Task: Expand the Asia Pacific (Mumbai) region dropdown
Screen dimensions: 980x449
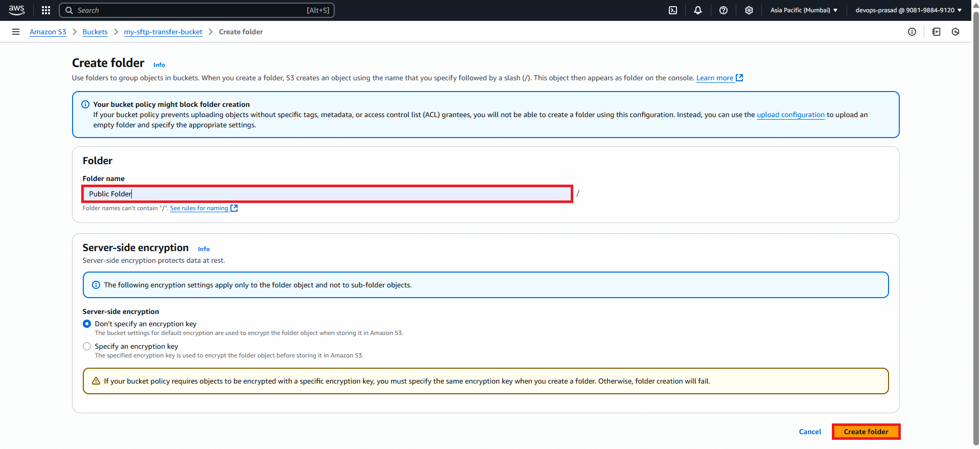Action: click(x=804, y=10)
